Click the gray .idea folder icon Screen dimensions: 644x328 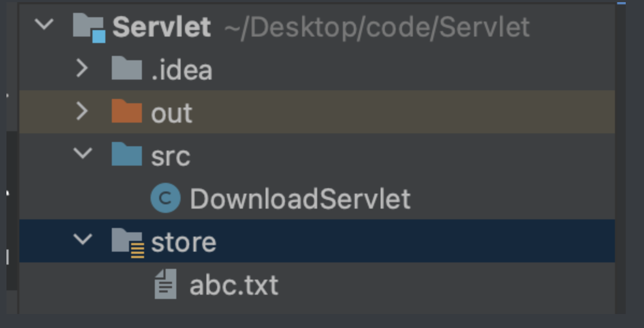pos(127,69)
